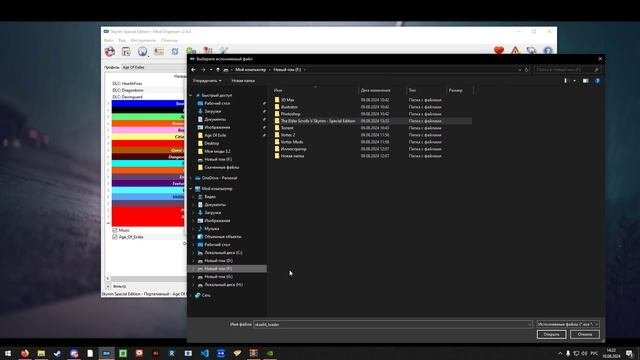Image resolution: width=640 pixels, height=360 pixels.
Task: Click Mod Organizer install mod archive icon
Action: (x=126, y=51)
